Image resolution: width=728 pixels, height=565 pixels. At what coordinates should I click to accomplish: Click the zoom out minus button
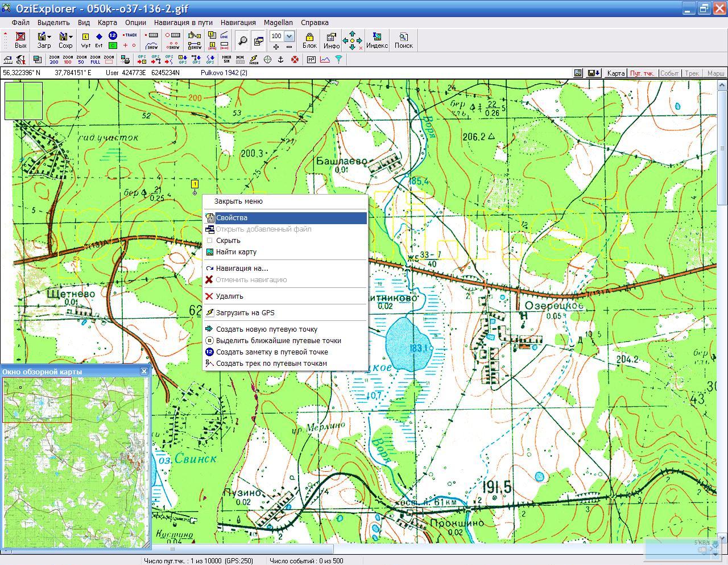click(x=289, y=47)
